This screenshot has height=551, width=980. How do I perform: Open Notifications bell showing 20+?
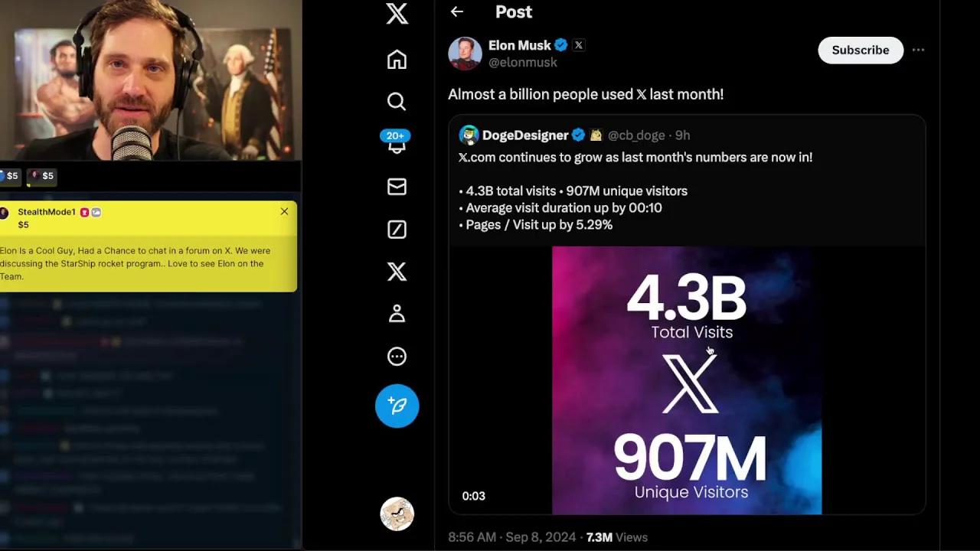click(x=396, y=142)
